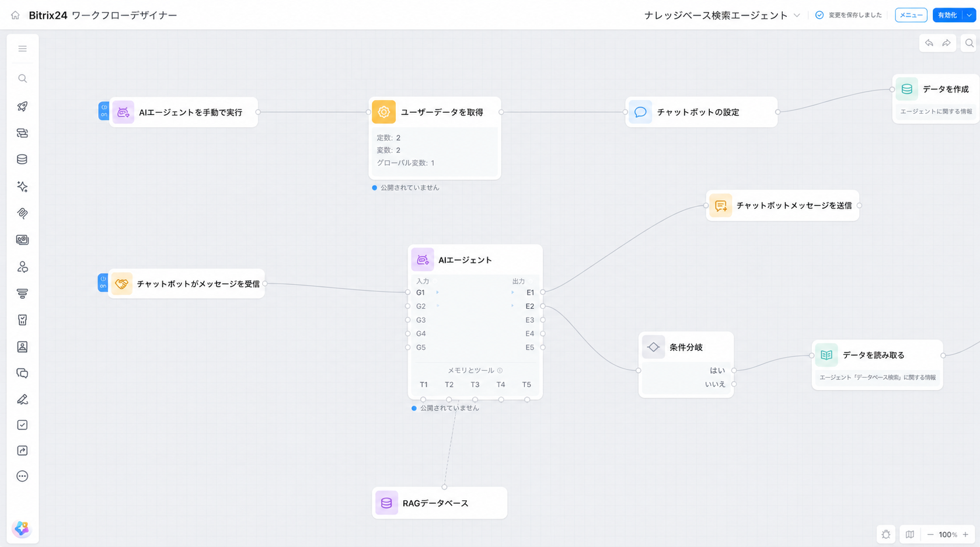Click the はい branch of 条件分岐

[717, 370]
